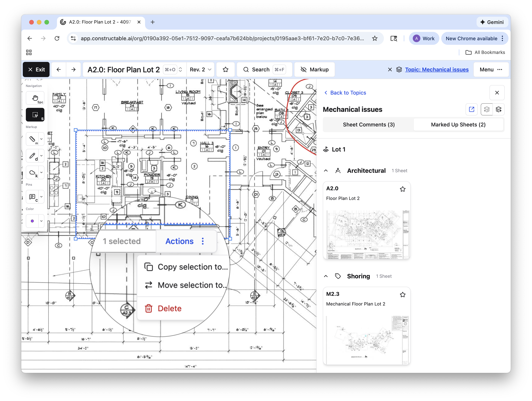Delete the selected markup
The width and height of the screenshot is (532, 401).
pyautogui.click(x=163, y=308)
